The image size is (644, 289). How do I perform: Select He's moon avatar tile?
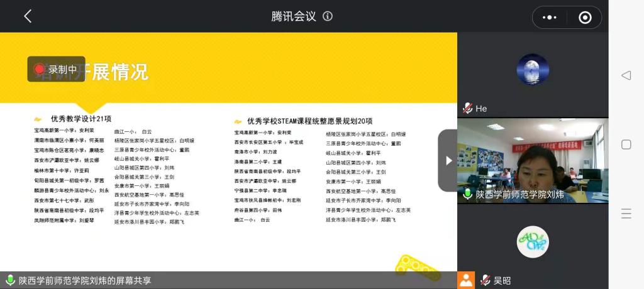[x=532, y=69]
